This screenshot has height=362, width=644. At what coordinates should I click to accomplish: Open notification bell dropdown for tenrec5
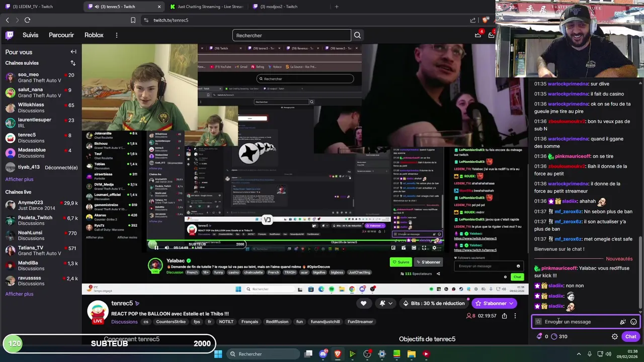pos(385,303)
